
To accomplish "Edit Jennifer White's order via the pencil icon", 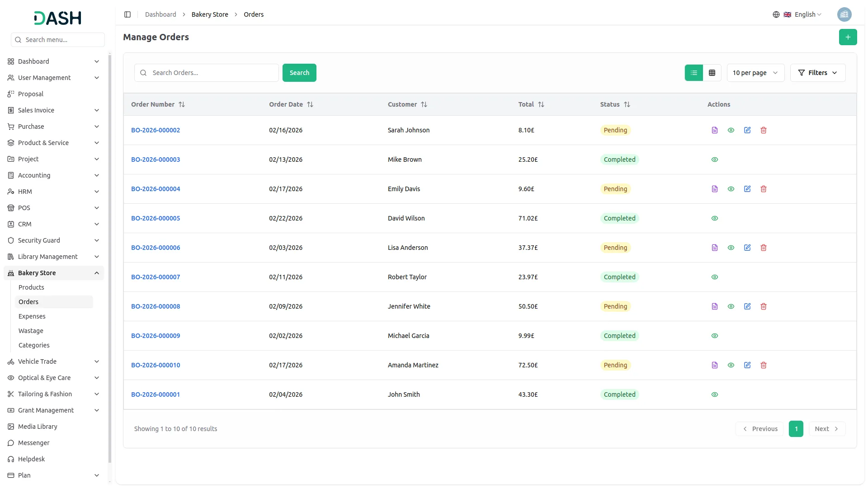I will pos(747,306).
